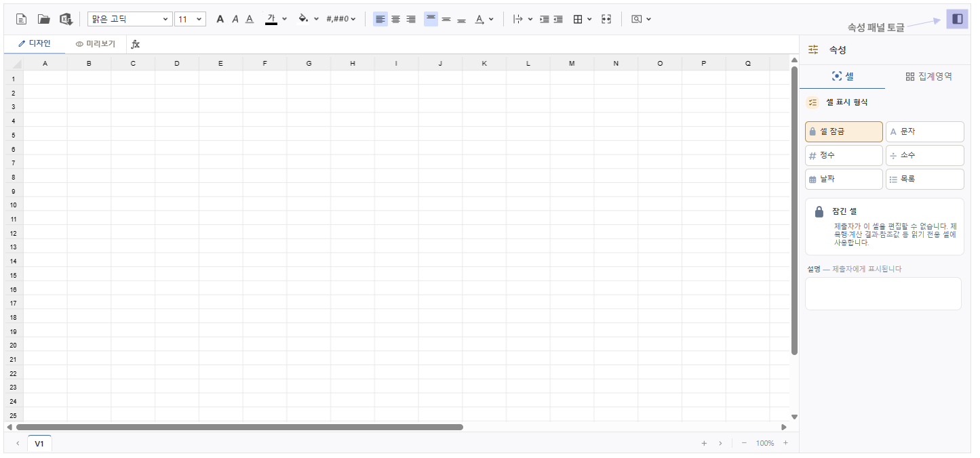Open the font size dropdown showing 11
The width and height of the screenshot is (980, 458).
tap(190, 19)
